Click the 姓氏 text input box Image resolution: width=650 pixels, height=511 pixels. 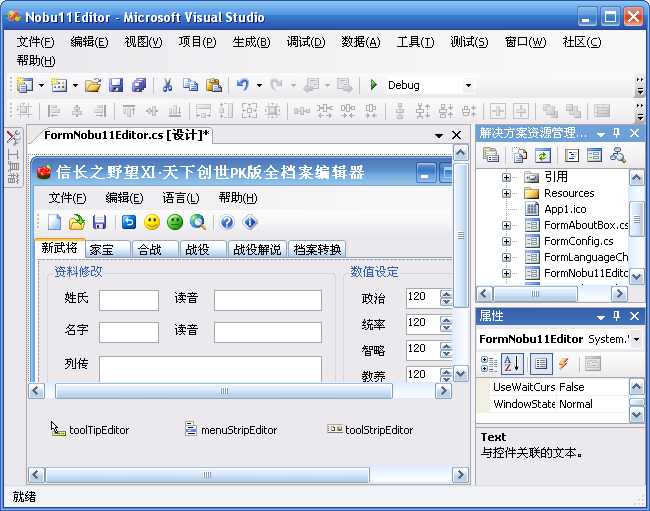click(129, 300)
